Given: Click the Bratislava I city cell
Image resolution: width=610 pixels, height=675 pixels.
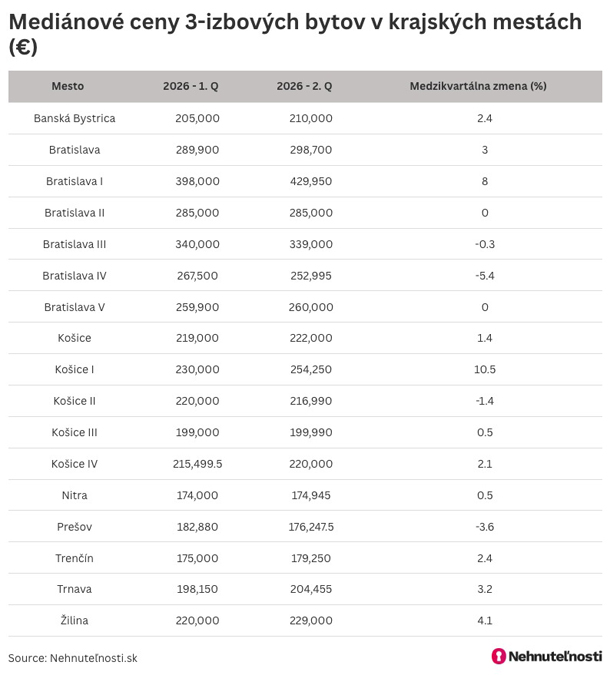Looking at the screenshot, I should click(x=74, y=181).
